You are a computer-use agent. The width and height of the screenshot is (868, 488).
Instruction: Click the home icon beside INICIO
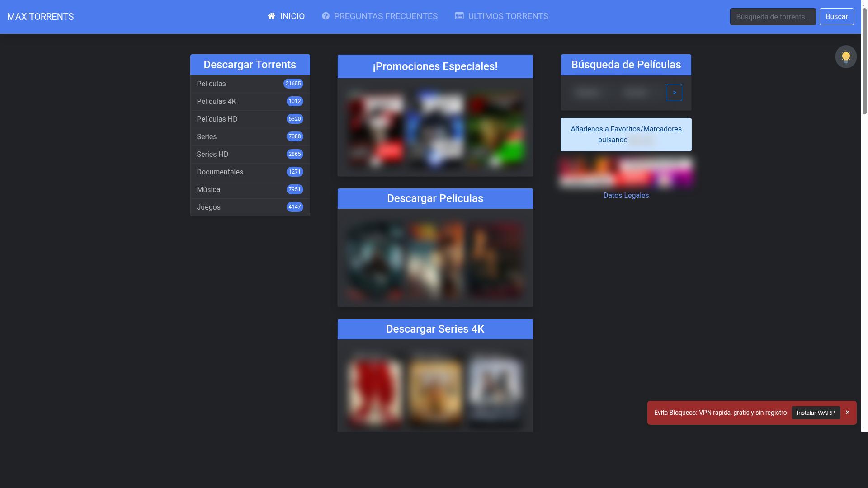[x=271, y=16]
